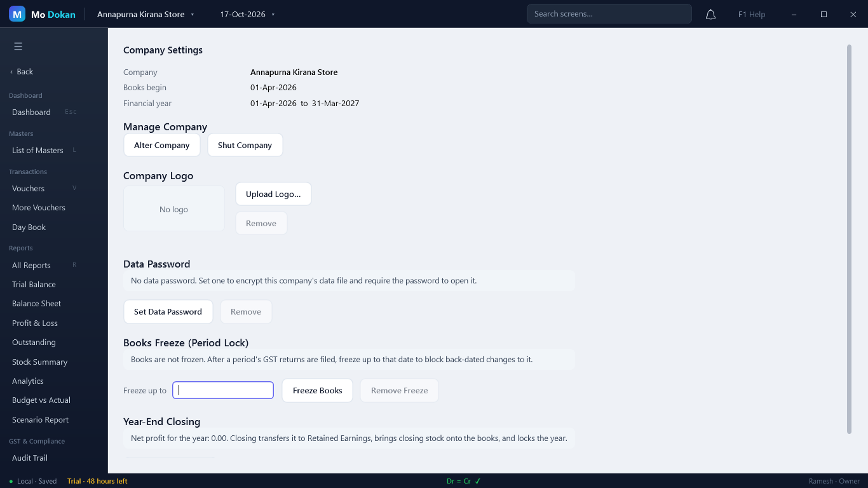Viewport: 868px width, 488px height.
Task: Click Remove under Company Logo
Action: tap(261, 223)
